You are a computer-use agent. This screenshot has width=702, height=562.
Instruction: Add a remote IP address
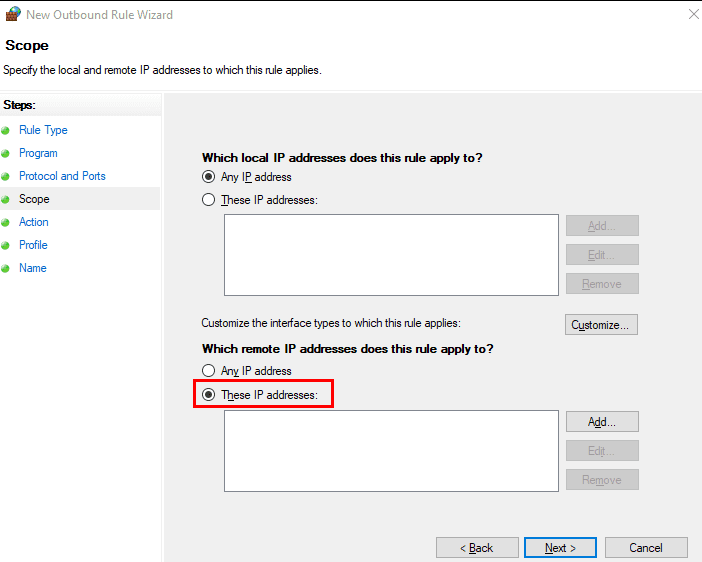click(x=602, y=422)
